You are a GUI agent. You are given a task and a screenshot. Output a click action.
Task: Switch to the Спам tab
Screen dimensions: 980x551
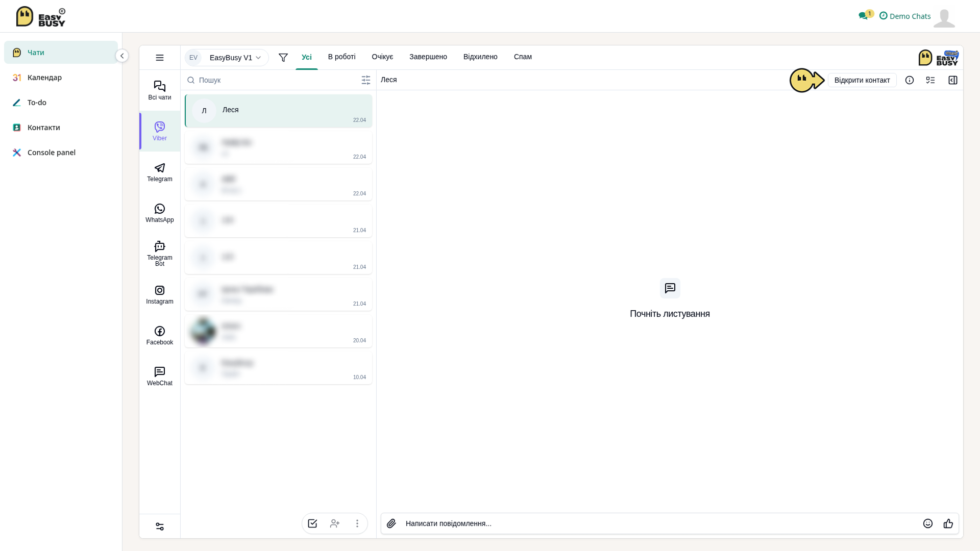point(523,57)
